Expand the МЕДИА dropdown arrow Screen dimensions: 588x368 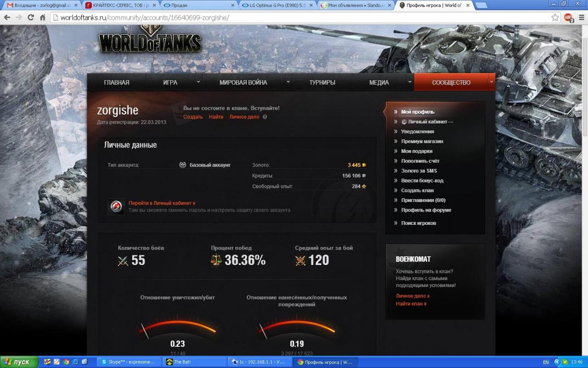(x=410, y=82)
